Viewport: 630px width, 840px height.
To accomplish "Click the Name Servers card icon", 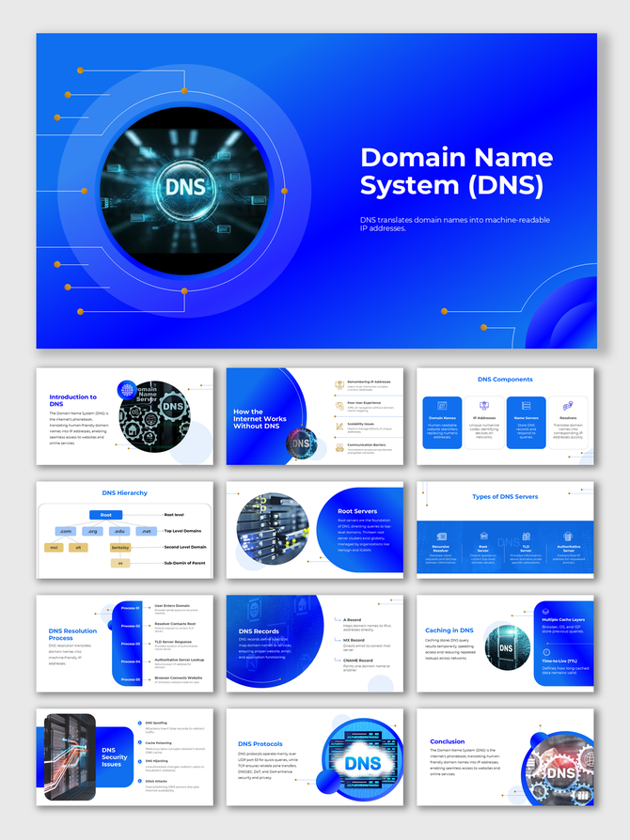I will 526,406.
